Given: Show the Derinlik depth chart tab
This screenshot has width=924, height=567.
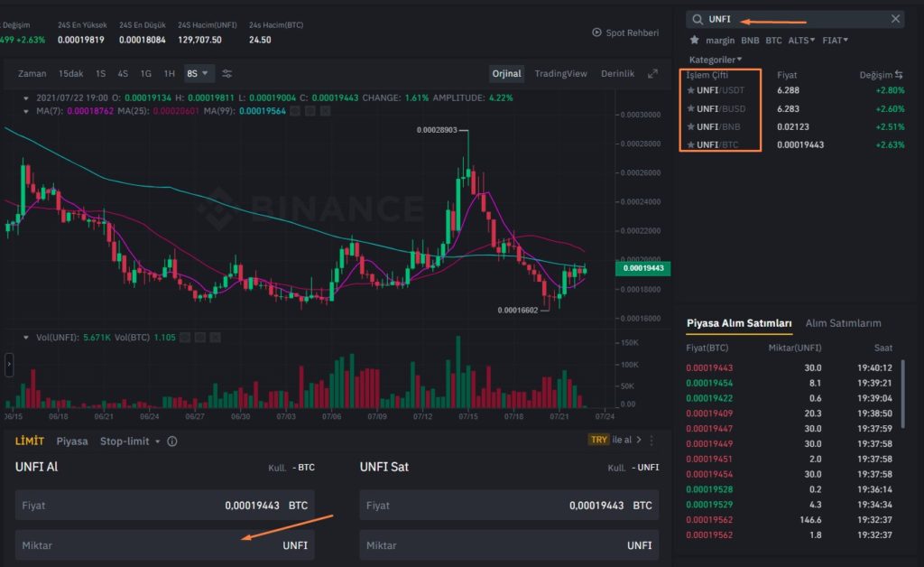Looking at the screenshot, I should click(617, 74).
